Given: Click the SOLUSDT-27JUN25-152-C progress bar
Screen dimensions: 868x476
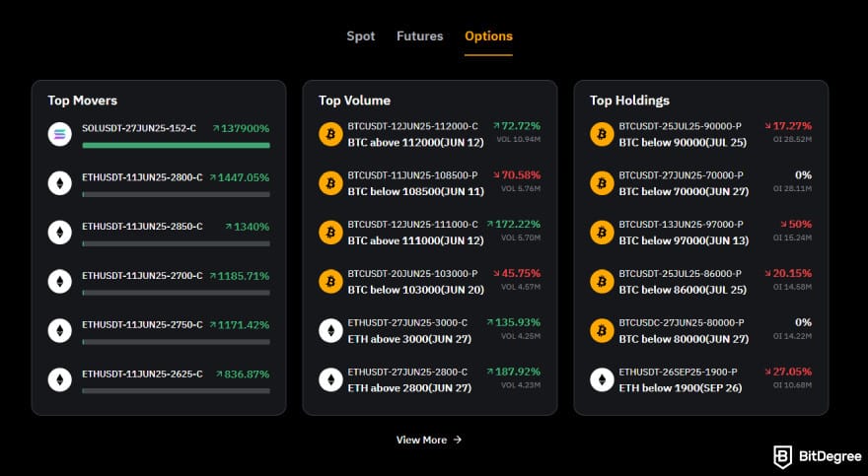Looking at the screenshot, I should (x=176, y=146).
